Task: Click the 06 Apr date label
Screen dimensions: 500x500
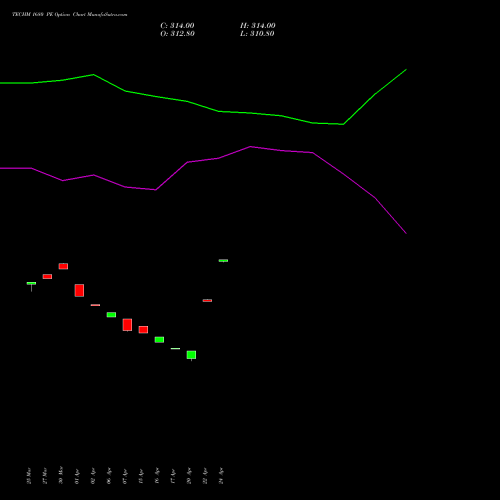Action: point(109,476)
